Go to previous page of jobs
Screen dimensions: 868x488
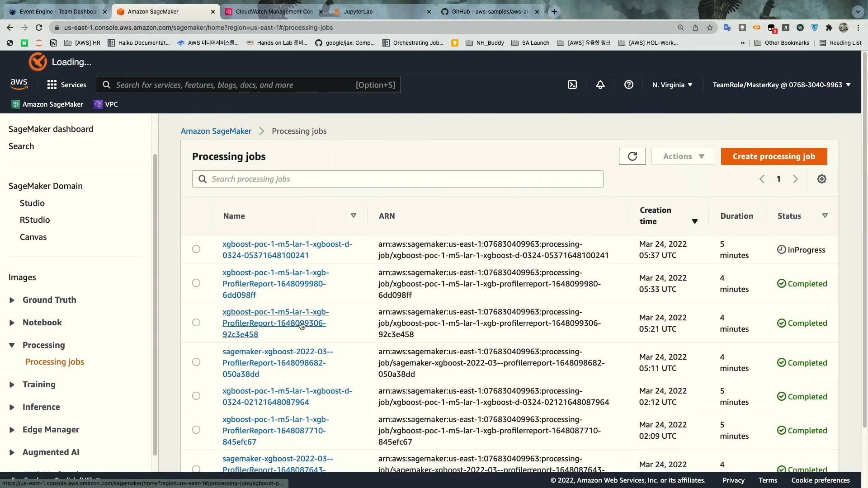point(762,179)
